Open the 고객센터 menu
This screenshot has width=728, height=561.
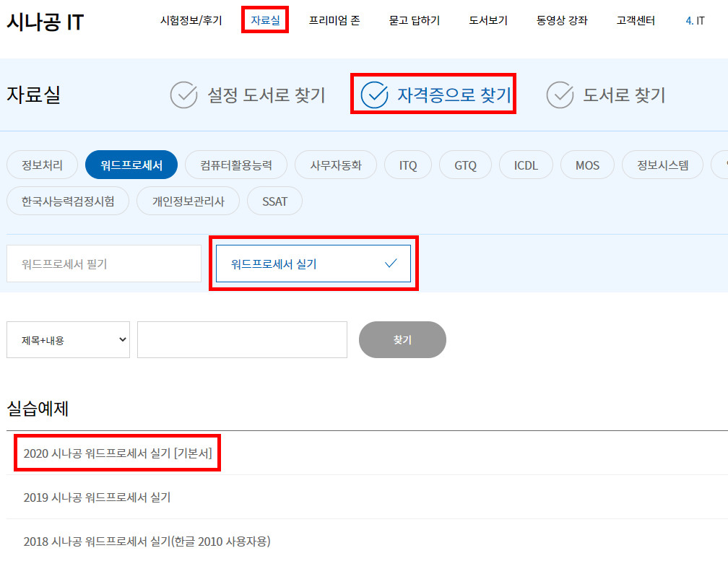[x=636, y=20]
